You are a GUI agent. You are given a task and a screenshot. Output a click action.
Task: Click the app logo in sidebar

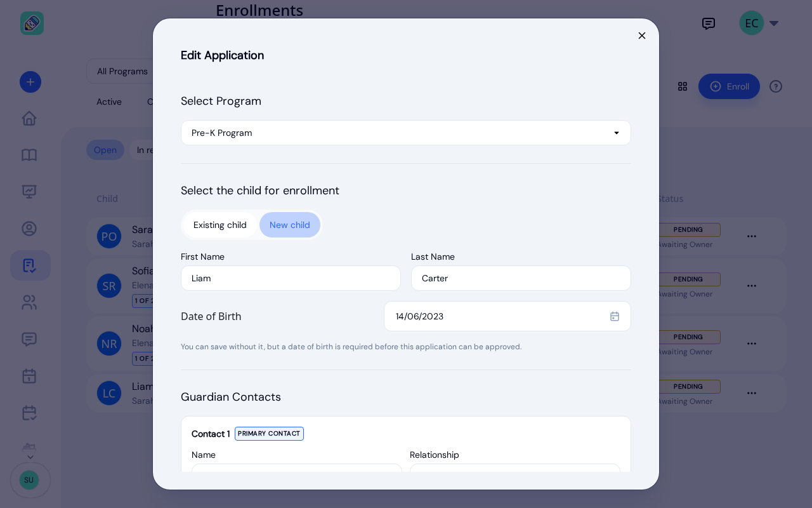pyautogui.click(x=32, y=23)
